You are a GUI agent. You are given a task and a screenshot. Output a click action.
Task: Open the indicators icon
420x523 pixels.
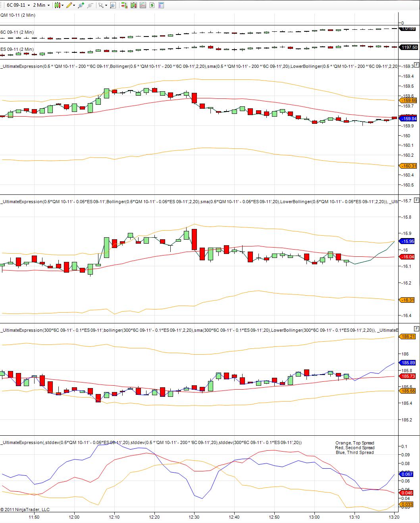pos(143,5)
